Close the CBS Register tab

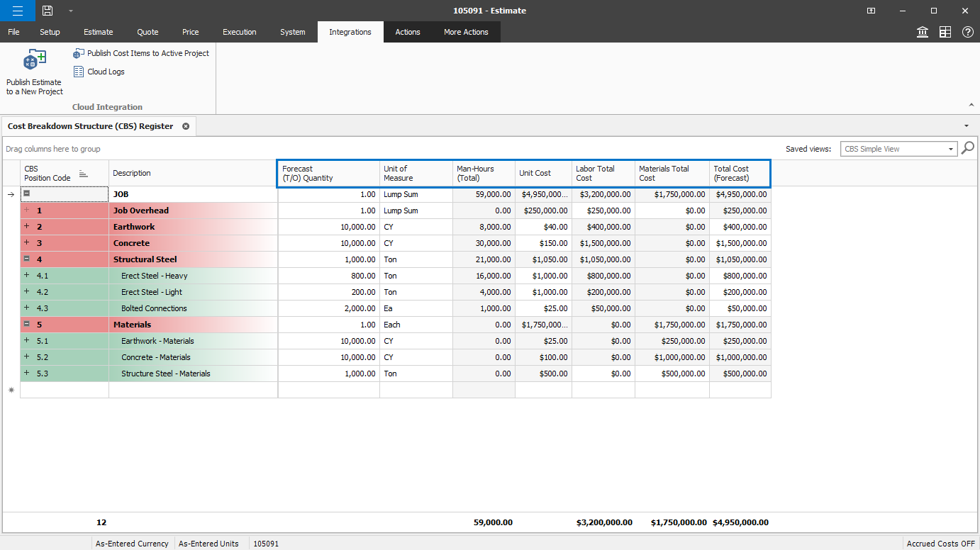[186, 126]
